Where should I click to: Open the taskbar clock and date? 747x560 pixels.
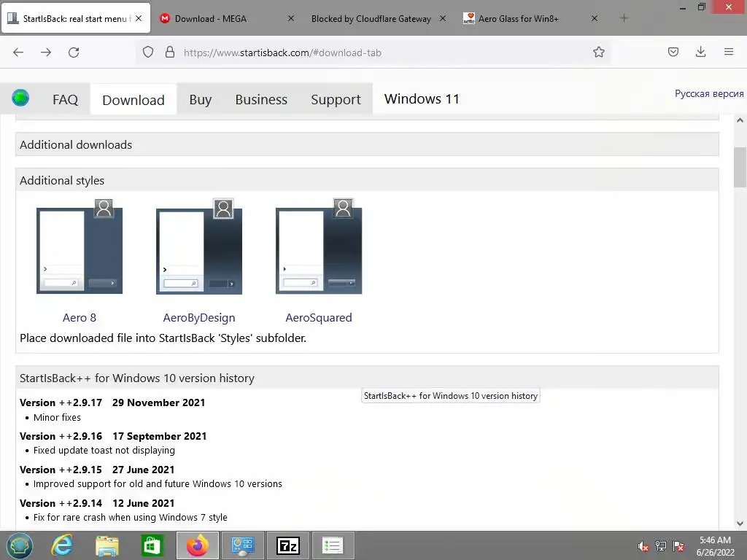[715, 546]
